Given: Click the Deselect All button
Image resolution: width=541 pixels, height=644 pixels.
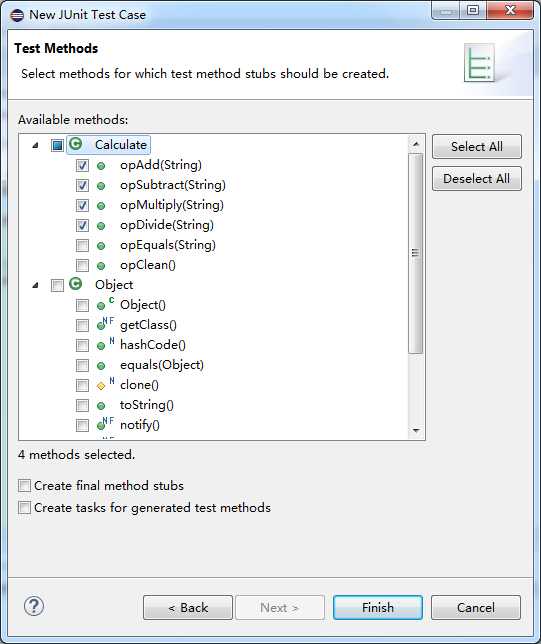Looking at the screenshot, I should 477,179.
